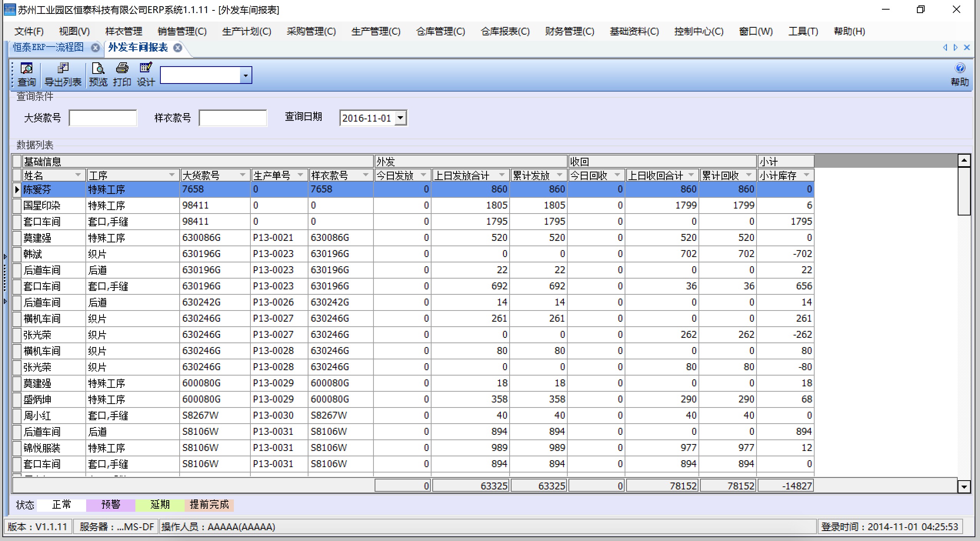This screenshot has width=980, height=541.
Task: Open the 姓名 column filter dropdown
Action: (78, 175)
